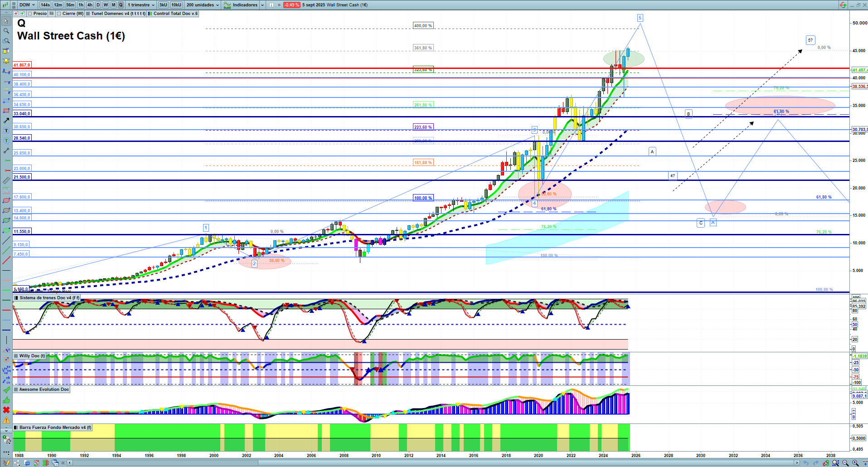
Task: Toggle the Willy Doc panel square
Action: pos(16,356)
